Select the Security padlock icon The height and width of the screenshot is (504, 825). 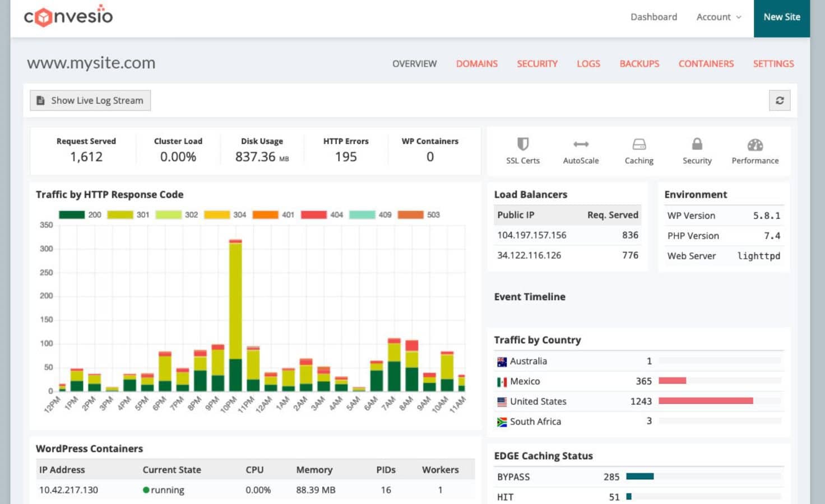696,144
